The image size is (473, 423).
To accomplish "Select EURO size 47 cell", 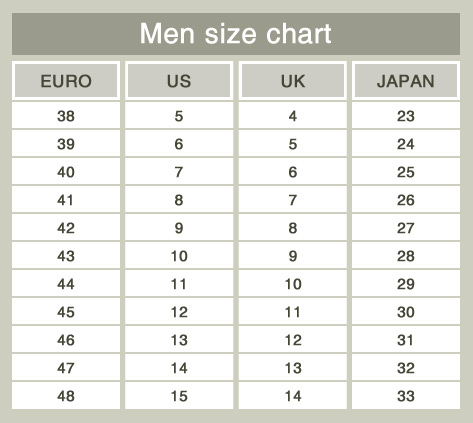I will click(66, 368).
